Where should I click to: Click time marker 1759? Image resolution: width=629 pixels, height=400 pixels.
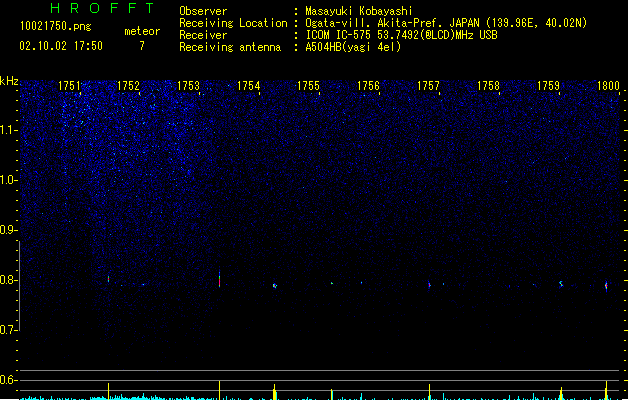tap(548, 86)
